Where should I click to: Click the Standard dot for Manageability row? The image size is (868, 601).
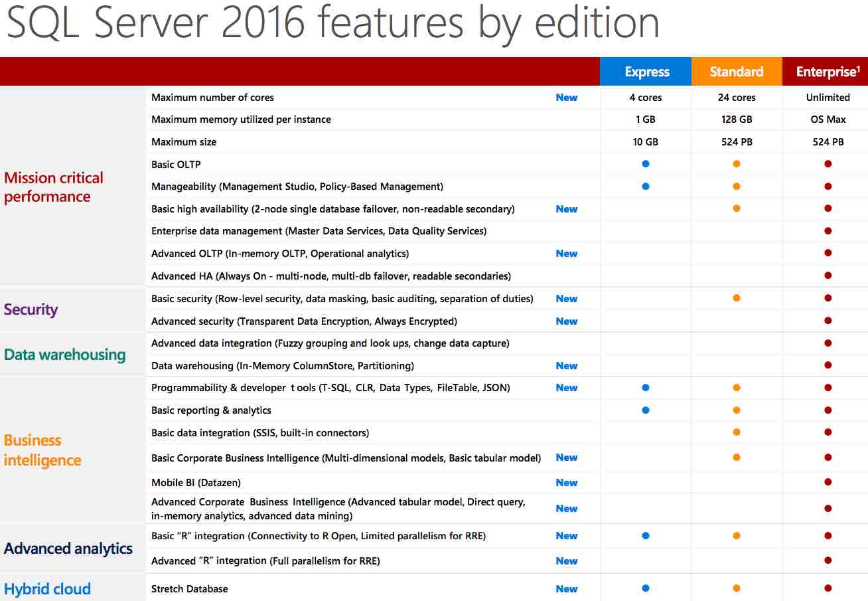(737, 186)
